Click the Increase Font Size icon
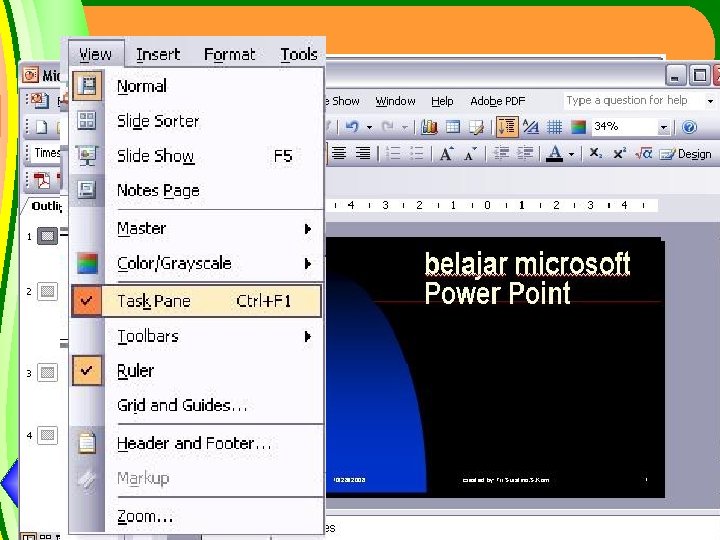Viewport: 720px width, 540px height. click(446, 153)
